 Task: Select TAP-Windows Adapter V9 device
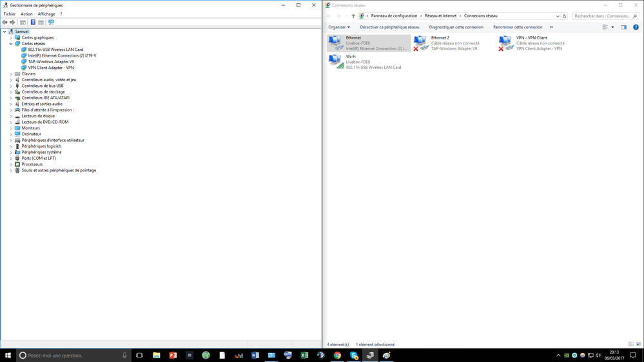pyautogui.click(x=51, y=62)
